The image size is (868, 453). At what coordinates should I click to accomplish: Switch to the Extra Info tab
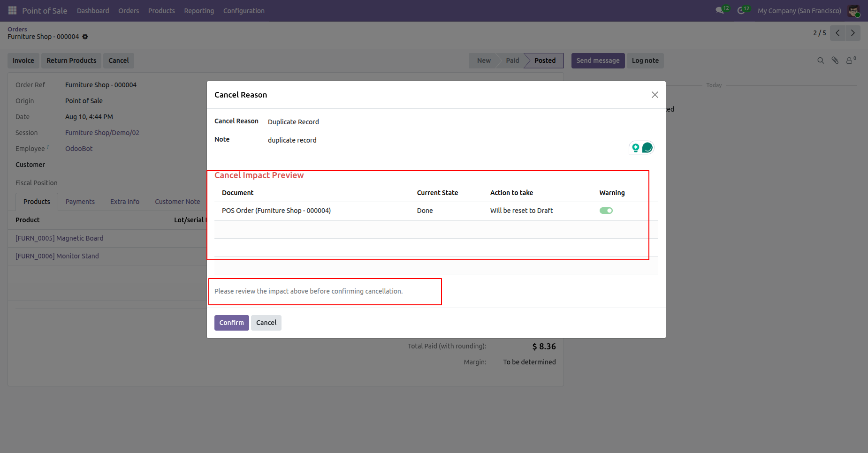[x=125, y=202]
